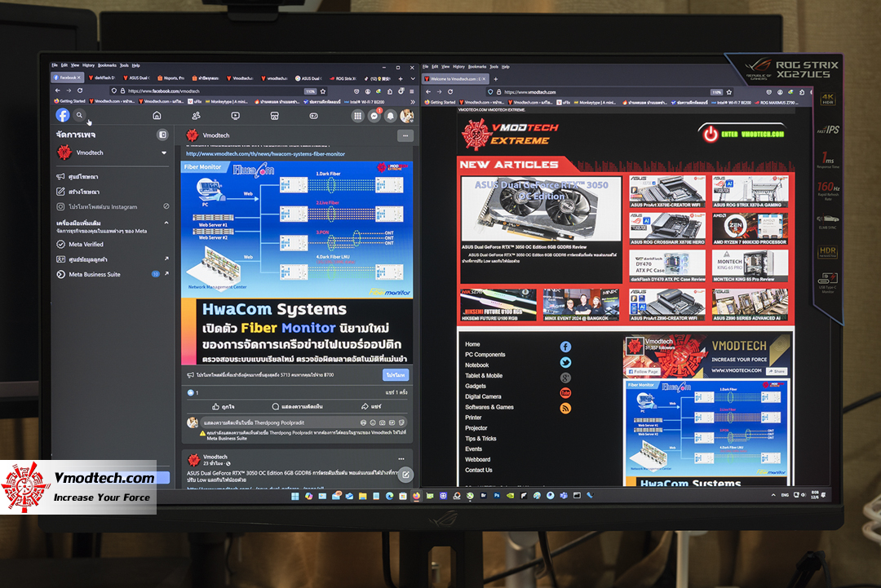Click Follow Page in Vmodtech Facebook widget
881x588 pixels.
pyautogui.click(x=644, y=372)
